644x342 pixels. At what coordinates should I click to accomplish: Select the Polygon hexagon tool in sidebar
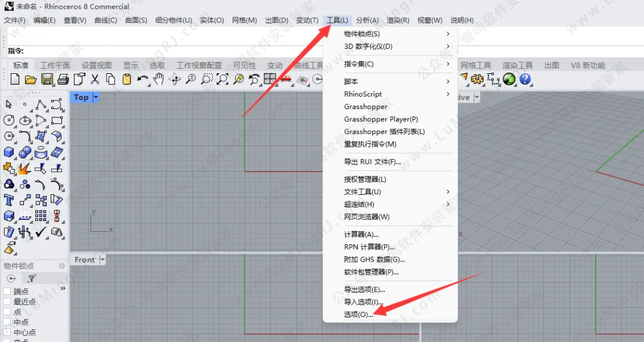pyautogui.click(x=8, y=136)
